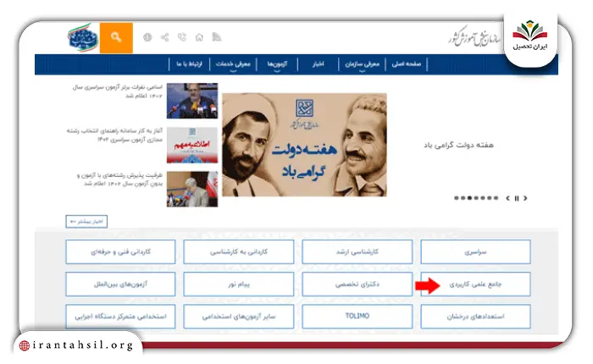Click the اخبار بیشتر more-news button
Screen dimensions: 593x364
(x=86, y=222)
